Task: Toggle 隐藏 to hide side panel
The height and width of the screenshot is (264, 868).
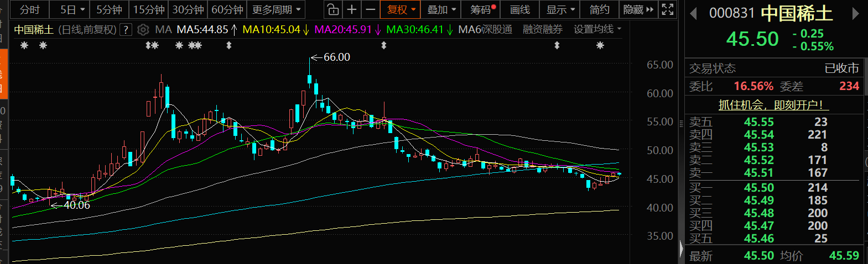Action: click(638, 9)
